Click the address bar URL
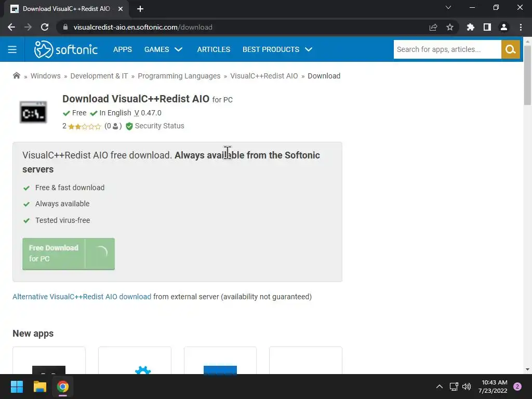 coord(143,27)
